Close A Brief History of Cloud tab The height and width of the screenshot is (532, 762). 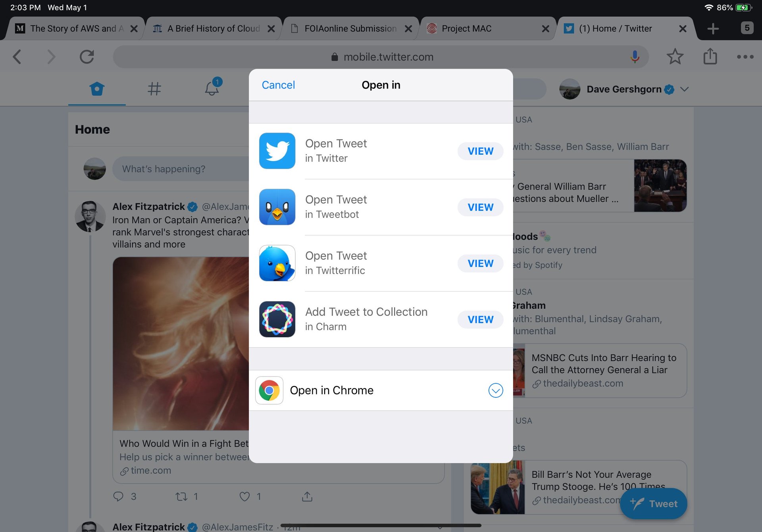(271, 29)
